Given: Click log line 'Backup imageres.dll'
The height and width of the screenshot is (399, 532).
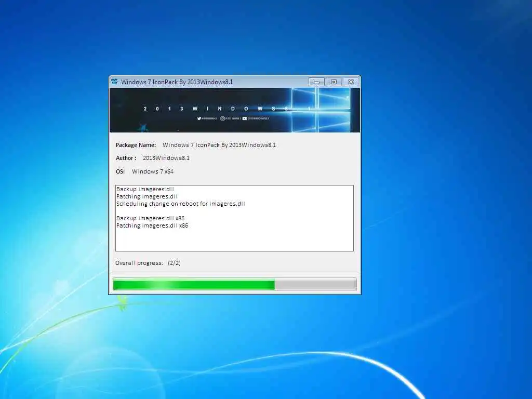Looking at the screenshot, I should pos(145,189).
